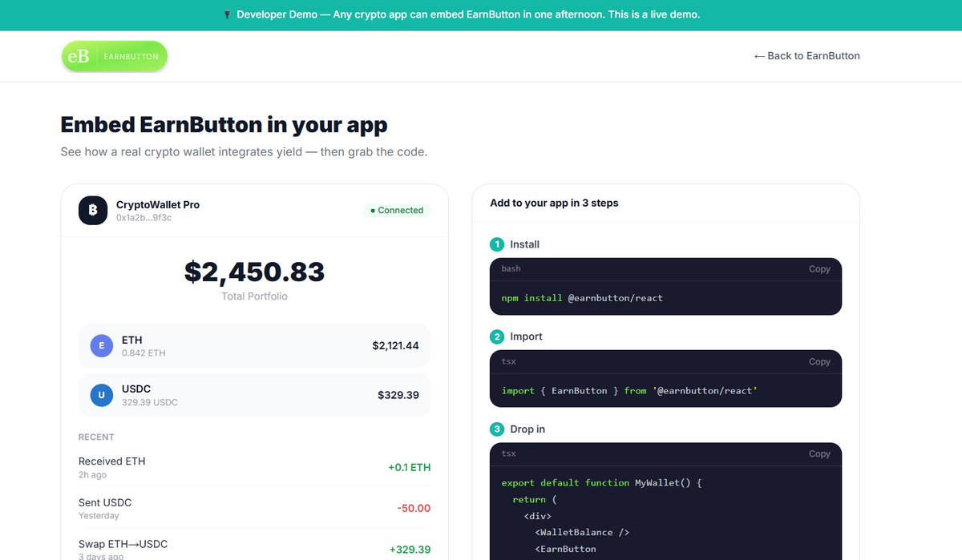Select the Swap ETH→USDC transaction
The image size is (962, 560).
click(x=255, y=550)
